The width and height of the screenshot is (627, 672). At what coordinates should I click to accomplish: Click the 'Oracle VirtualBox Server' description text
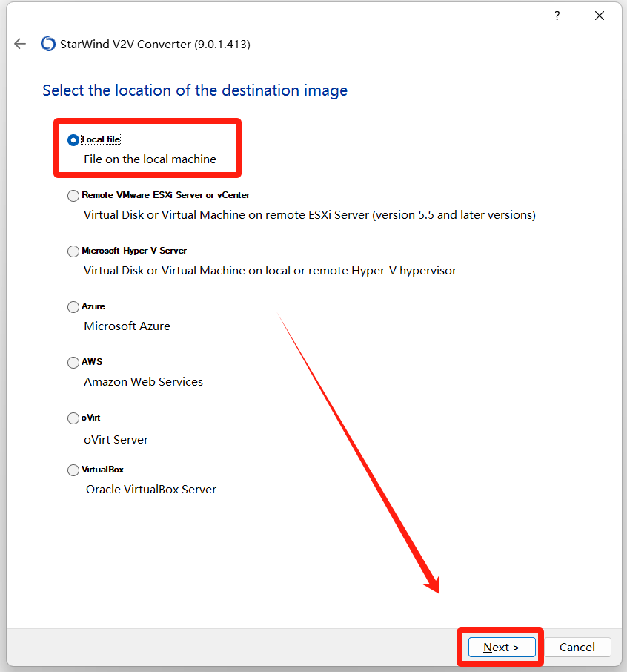coord(151,490)
